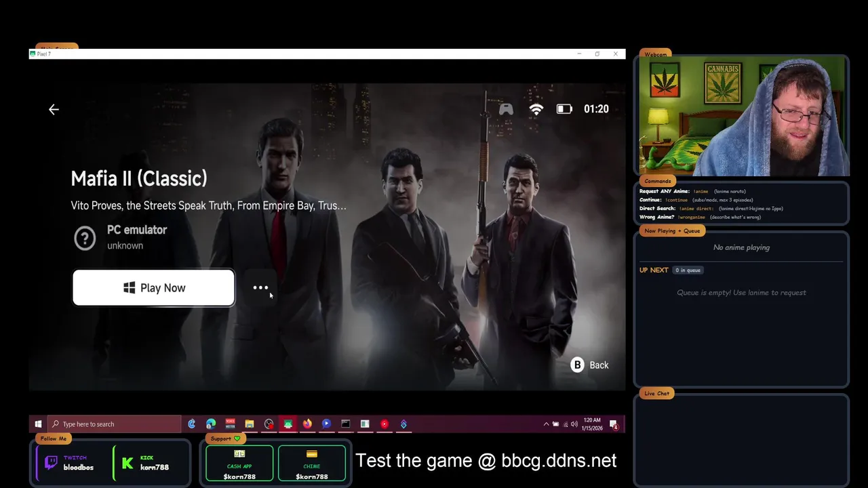Viewport: 868px width, 488px height.
Task: Show hidden system tray icons
Action: (x=546, y=424)
